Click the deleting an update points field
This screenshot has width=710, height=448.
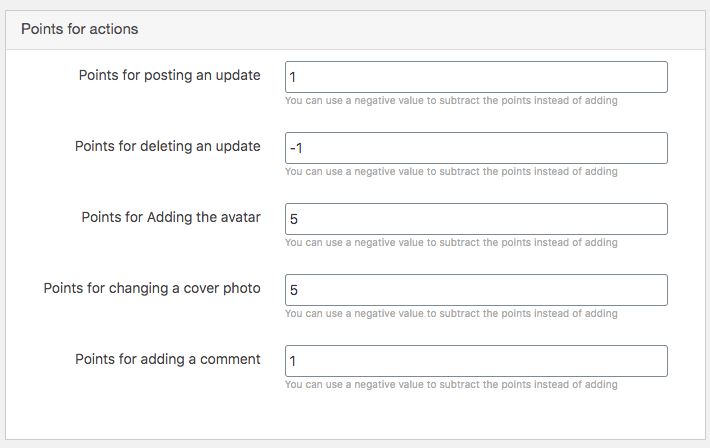click(x=476, y=148)
